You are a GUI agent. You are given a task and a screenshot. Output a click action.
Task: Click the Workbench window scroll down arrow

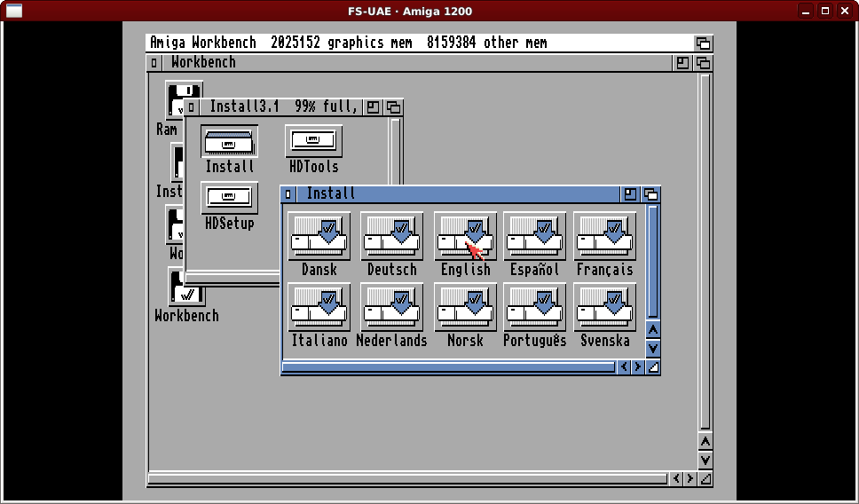(x=705, y=461)
